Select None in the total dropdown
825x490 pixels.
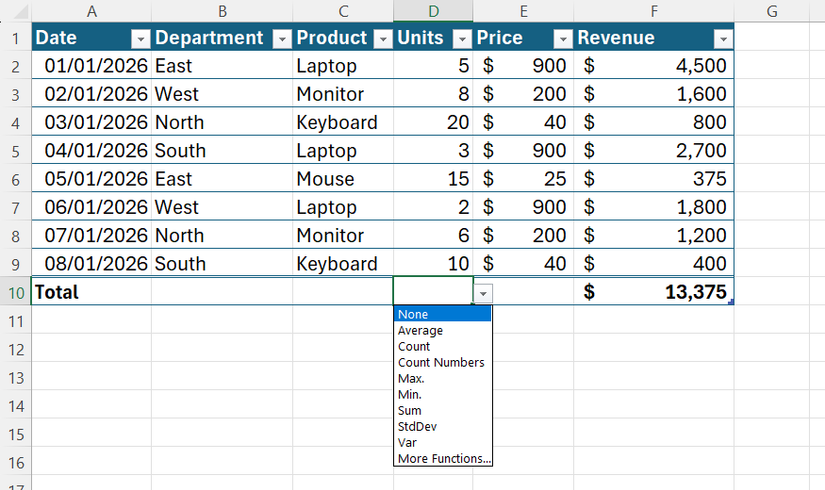(x=412, y=314)
